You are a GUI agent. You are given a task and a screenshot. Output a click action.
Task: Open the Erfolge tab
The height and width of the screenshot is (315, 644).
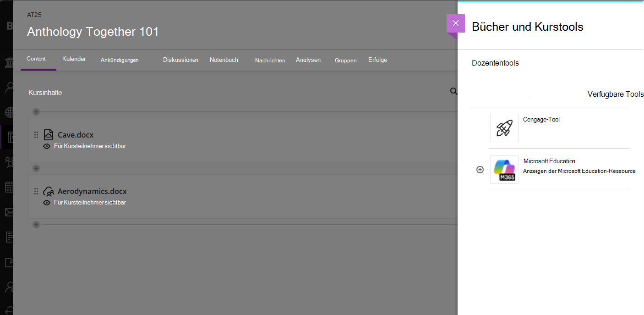(x=377, y=60)
